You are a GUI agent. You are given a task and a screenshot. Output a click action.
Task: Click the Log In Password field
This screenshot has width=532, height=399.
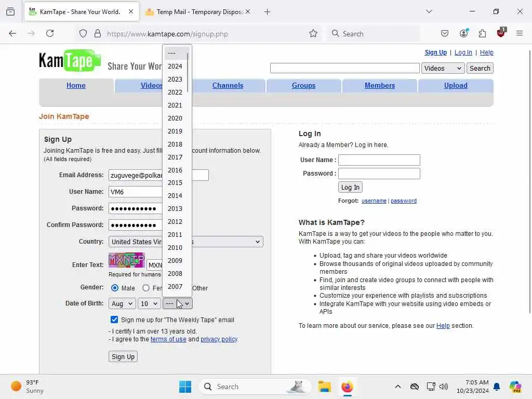click(379, 174)
